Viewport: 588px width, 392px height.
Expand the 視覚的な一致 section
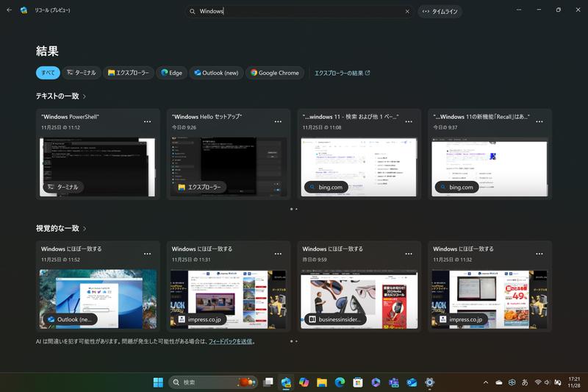(x=61, y=229)
